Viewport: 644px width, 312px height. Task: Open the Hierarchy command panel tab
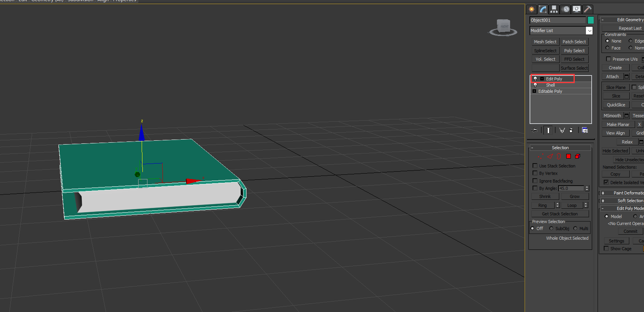tap(554, 9)
